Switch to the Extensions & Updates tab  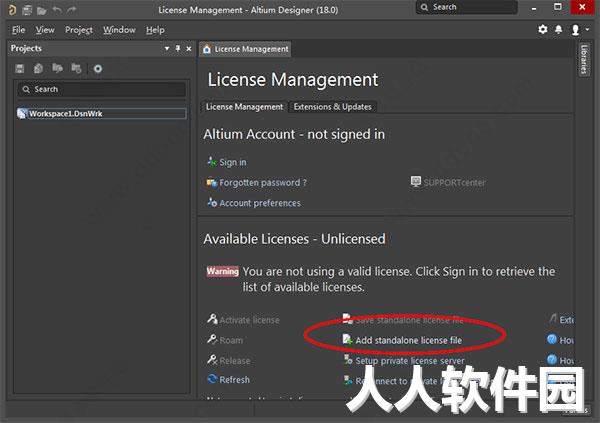(333, 107)
